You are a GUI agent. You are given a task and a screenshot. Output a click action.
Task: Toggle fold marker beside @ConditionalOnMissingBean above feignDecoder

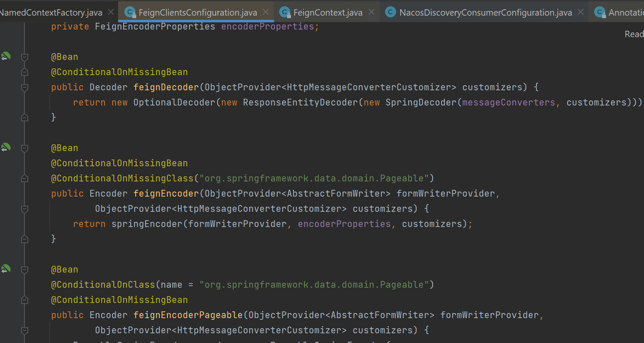25,72
